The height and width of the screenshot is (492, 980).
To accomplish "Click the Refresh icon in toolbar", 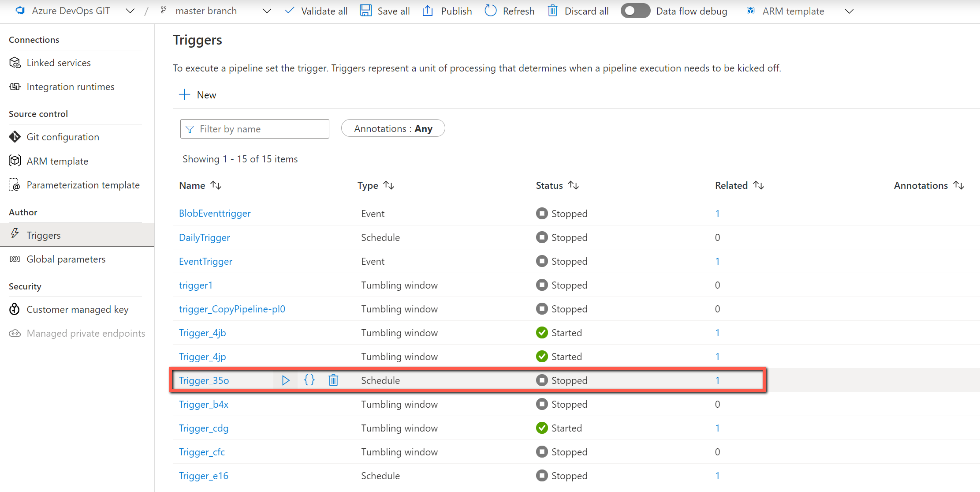I will pos(491,11).
